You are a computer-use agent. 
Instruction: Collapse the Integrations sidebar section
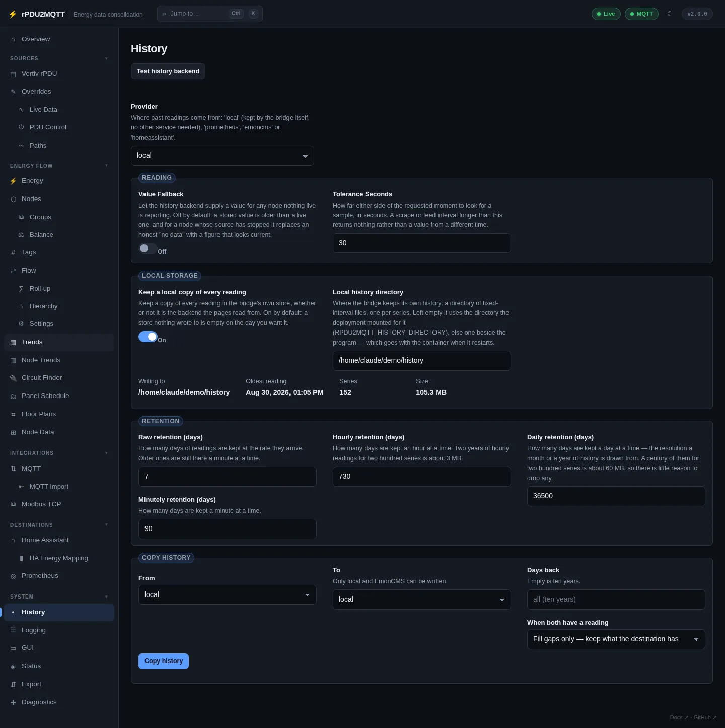tap(59, 453)
